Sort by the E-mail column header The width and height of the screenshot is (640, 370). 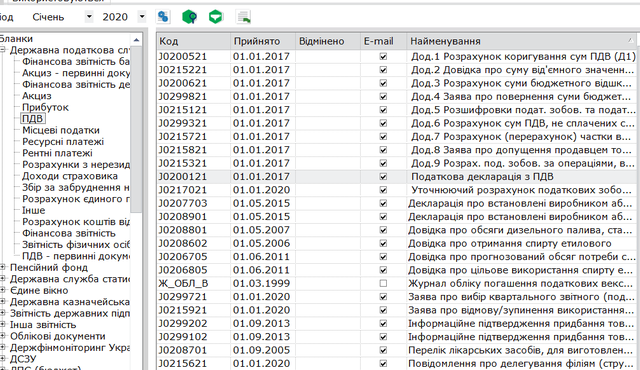[383, 41]
